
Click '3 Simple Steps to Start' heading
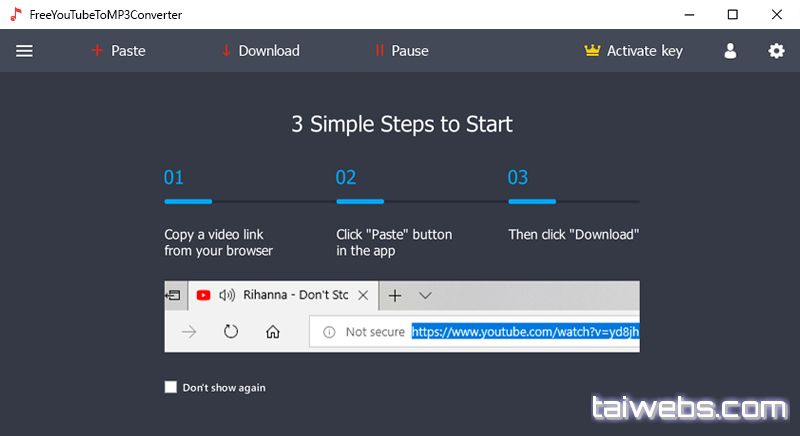coord(402,124)
